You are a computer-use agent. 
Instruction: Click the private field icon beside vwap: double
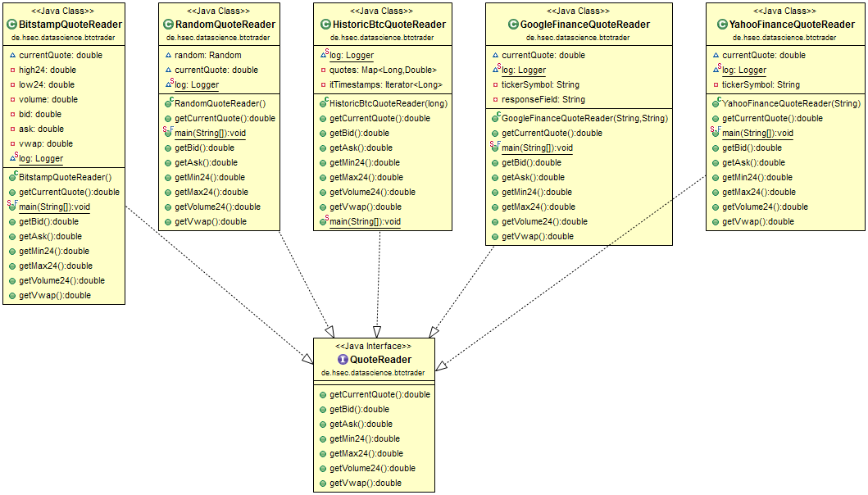coord(12,144)
